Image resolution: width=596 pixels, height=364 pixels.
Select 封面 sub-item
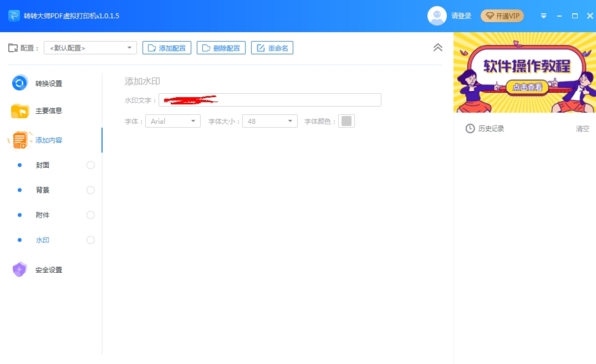pos(42,165)
